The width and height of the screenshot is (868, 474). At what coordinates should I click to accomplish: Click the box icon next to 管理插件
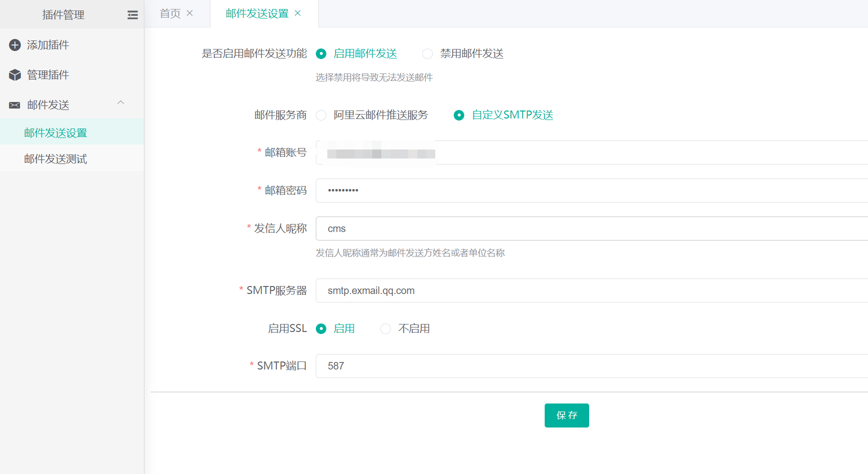pos(15,75)
